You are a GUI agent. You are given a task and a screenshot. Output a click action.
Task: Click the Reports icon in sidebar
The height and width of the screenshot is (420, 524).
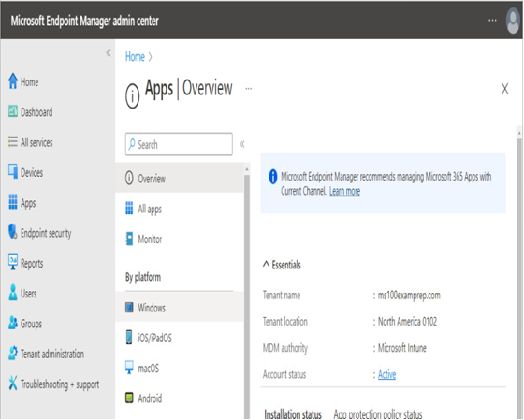click(13, 262)
